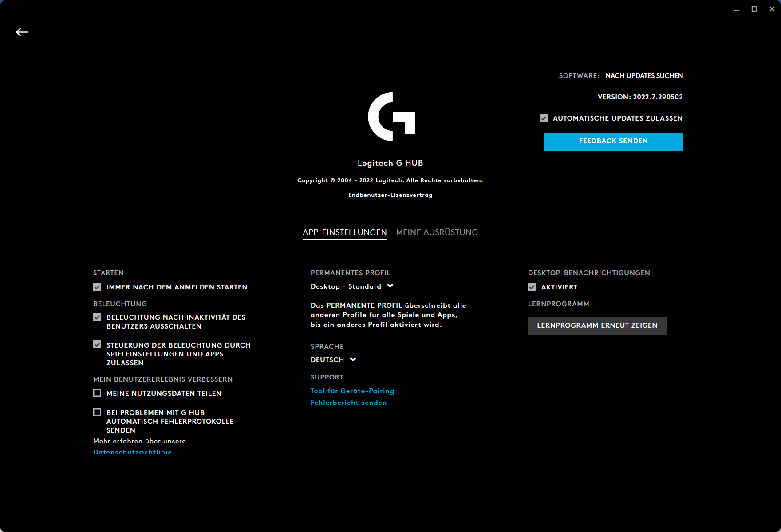
Task: Click the Version 2022.7.290502 text
Action: (640, 97)
